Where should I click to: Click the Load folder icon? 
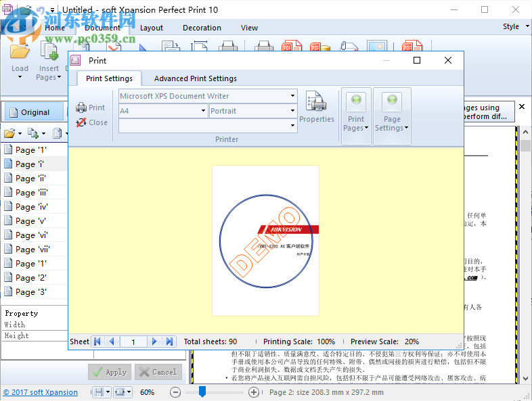pos(20,52)
